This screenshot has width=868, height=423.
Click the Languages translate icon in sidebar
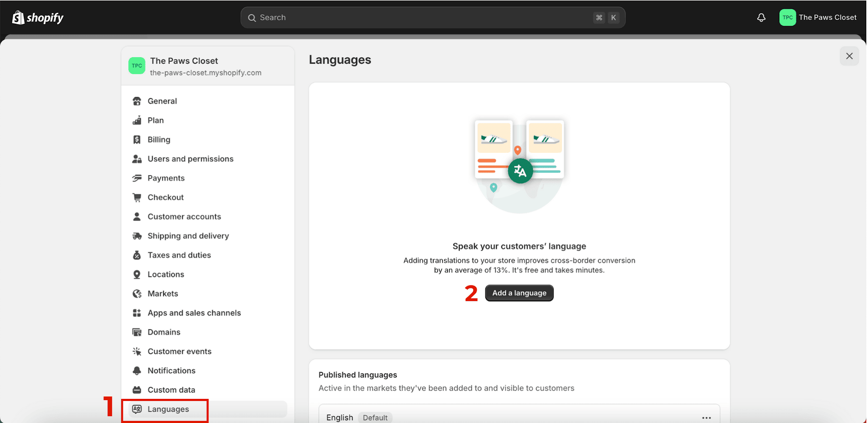(x=137, y=409)
